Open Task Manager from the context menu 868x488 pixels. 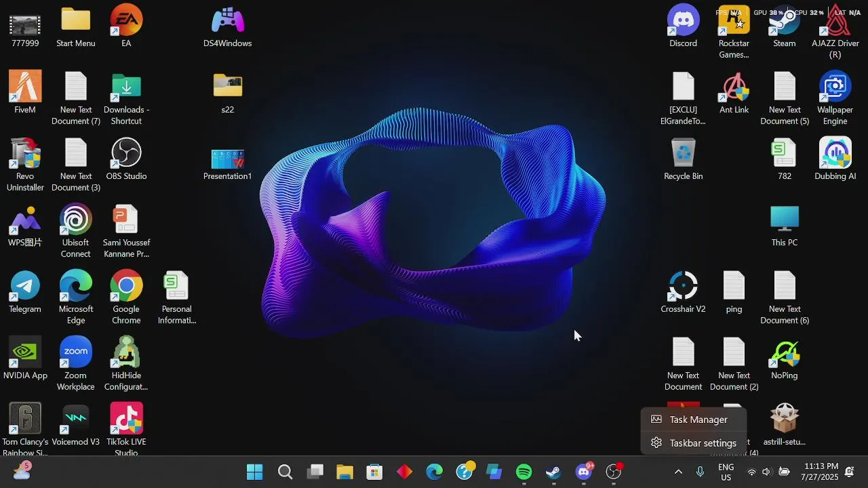coord(693,420)
